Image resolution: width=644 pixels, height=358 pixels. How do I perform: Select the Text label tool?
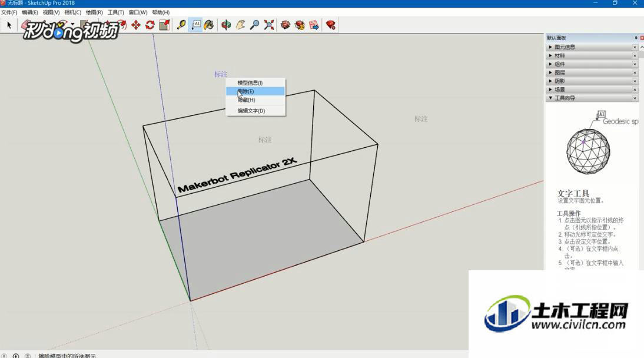click(195, 25)
